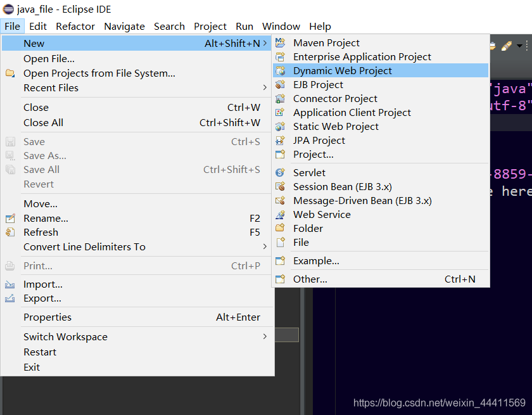Expand the Switch Workspace submenu arrow
532x415 pixels.
[265, 336]
